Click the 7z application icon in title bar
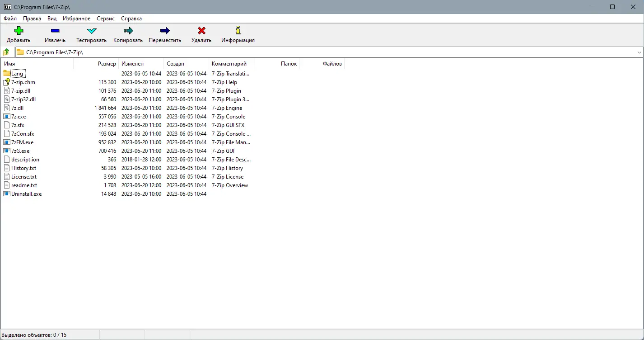This screenshot has height=340, width=644. coord(8,7)
